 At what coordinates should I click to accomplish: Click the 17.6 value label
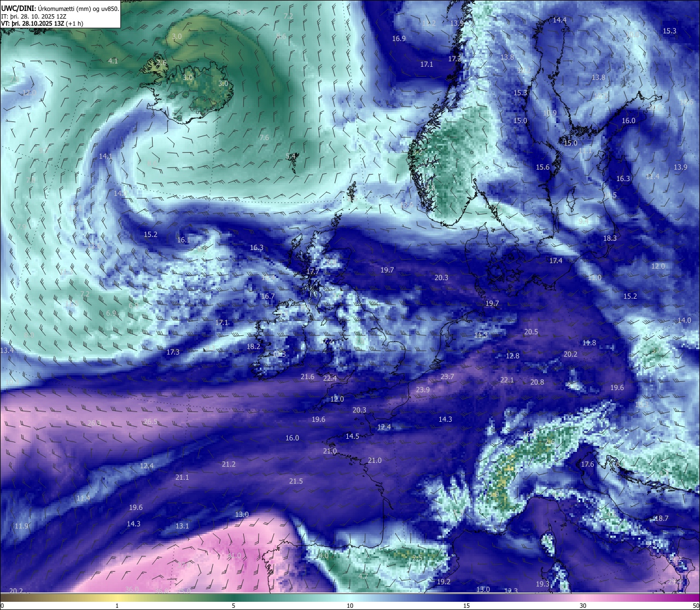(x=587, y=464)
